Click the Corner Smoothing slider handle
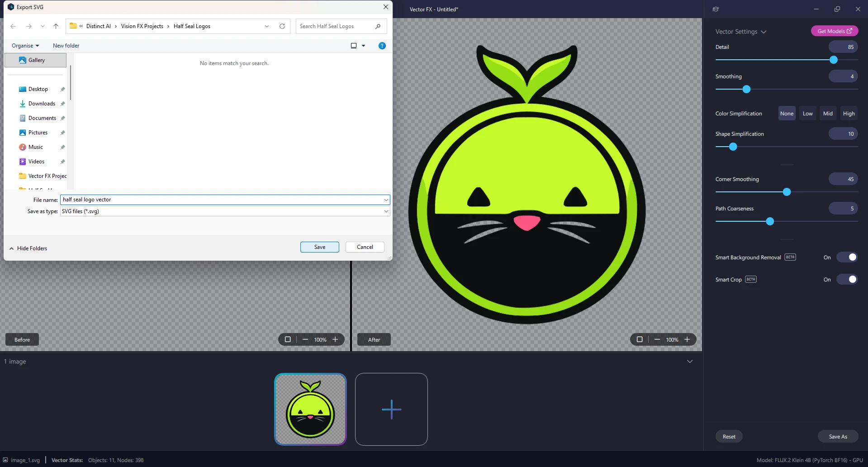This screenshot has height=467, width=868. (x=787, y=192)
